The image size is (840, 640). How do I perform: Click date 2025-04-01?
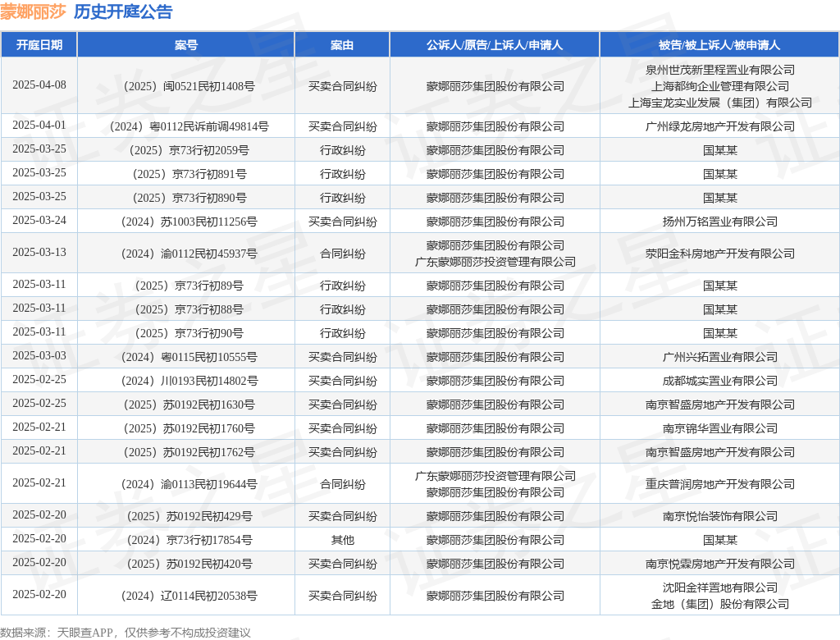coord(39,126)
